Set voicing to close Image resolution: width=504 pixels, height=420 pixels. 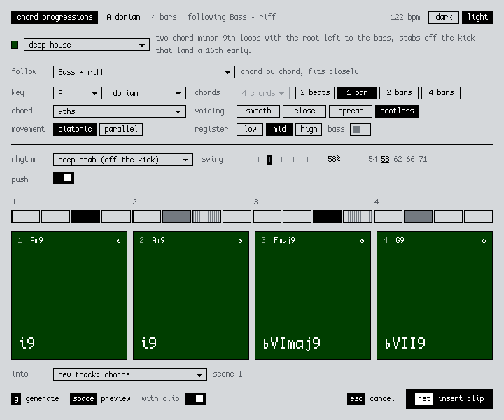304,111
